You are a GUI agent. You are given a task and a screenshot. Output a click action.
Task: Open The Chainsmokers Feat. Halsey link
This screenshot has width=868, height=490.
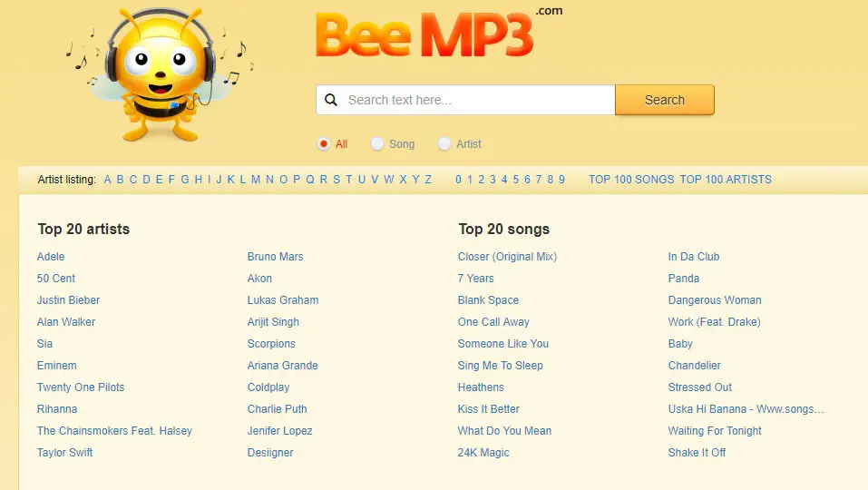tap(114, 431)
